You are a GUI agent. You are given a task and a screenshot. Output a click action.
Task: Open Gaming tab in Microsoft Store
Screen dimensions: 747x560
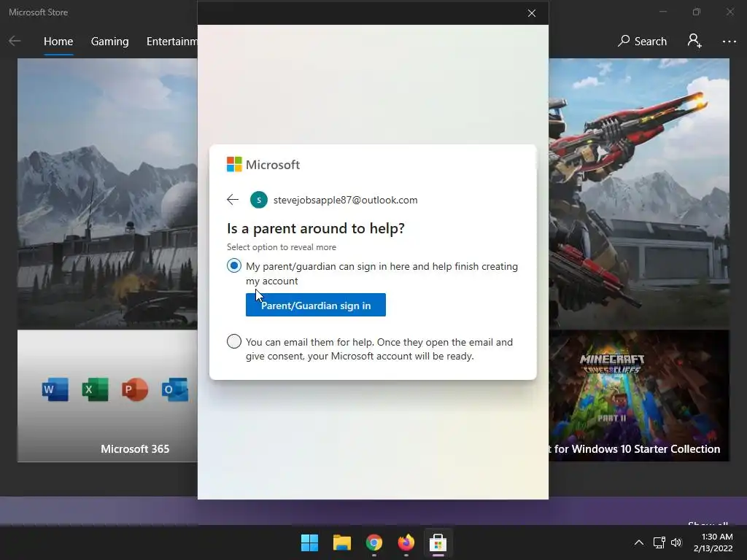(x=109, y=42)
